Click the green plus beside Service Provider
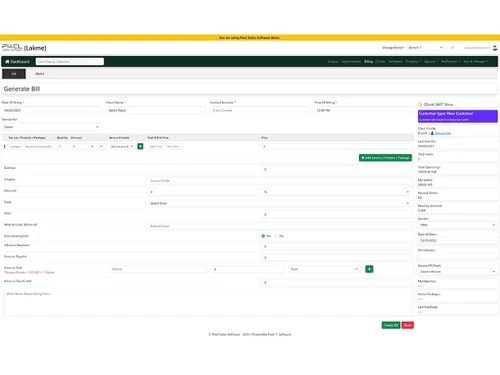The width and height of the screenshot is (500, 375). tap(140, 146)
